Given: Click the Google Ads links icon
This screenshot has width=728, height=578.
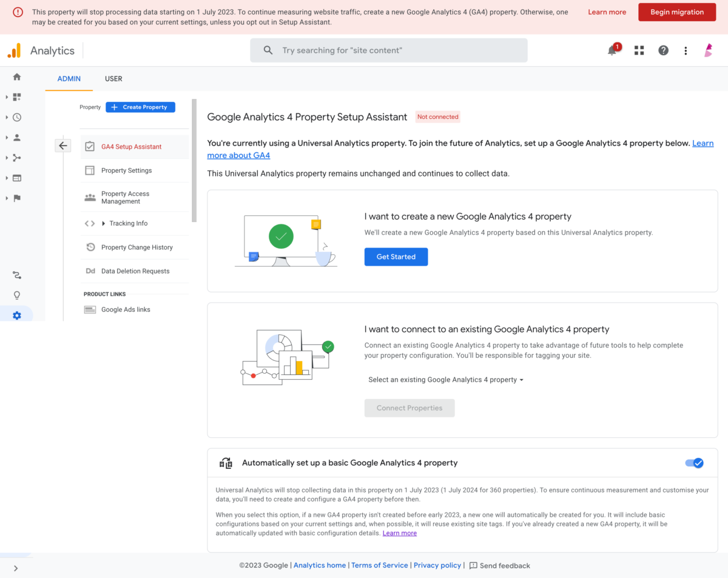Looking at the screenshot, I should (90, 309).
